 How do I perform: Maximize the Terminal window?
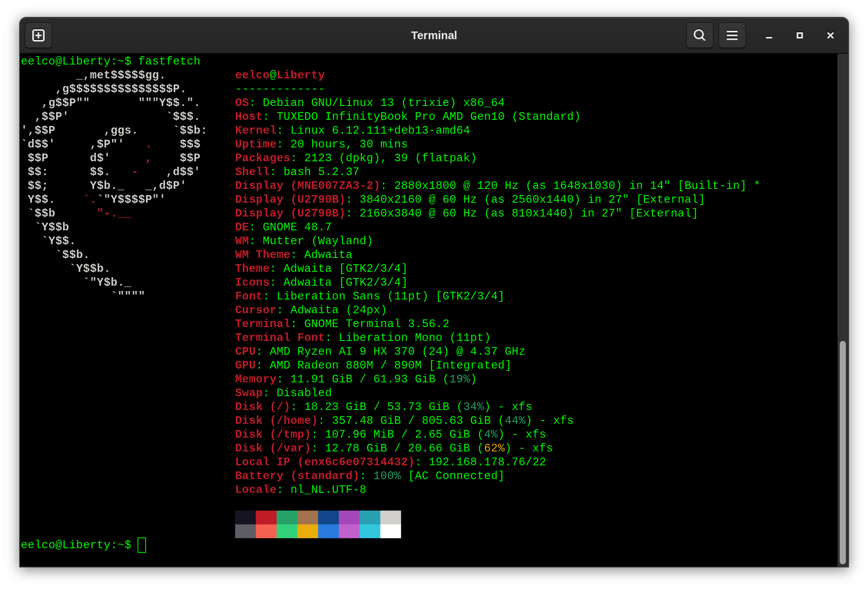(800, 35)
